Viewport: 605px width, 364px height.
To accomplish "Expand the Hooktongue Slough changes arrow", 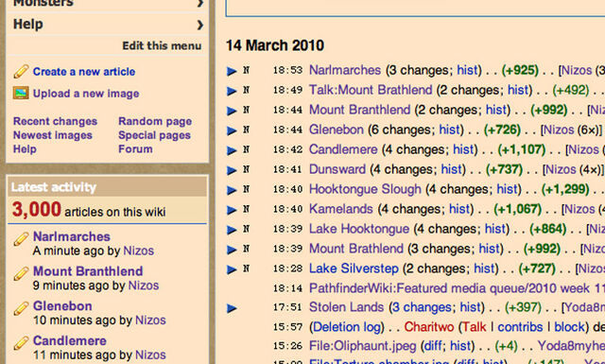I will coord(232,190).
